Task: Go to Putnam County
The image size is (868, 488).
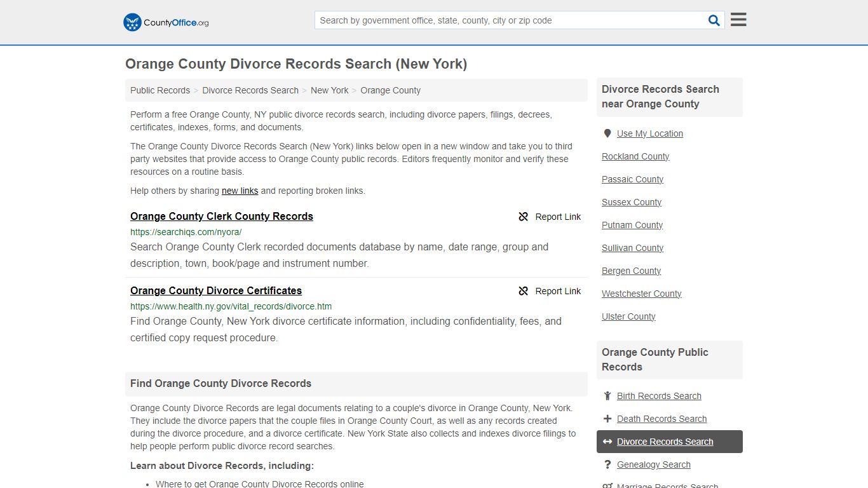Action: coord(632,225)
